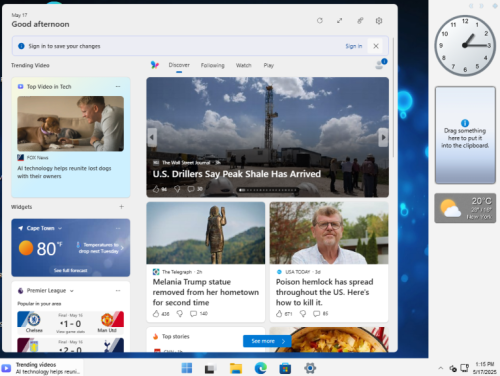
Task: Like the U.S. Drillers story
Action: 156,189
